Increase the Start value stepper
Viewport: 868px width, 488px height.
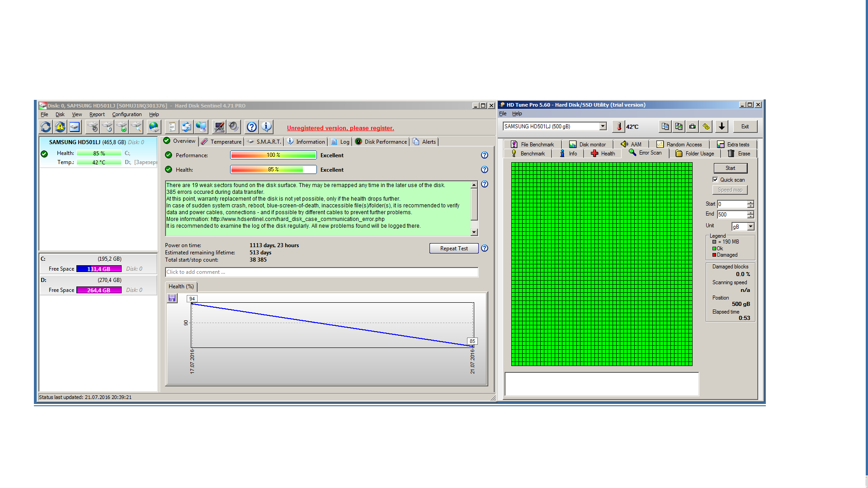[750, 202]
